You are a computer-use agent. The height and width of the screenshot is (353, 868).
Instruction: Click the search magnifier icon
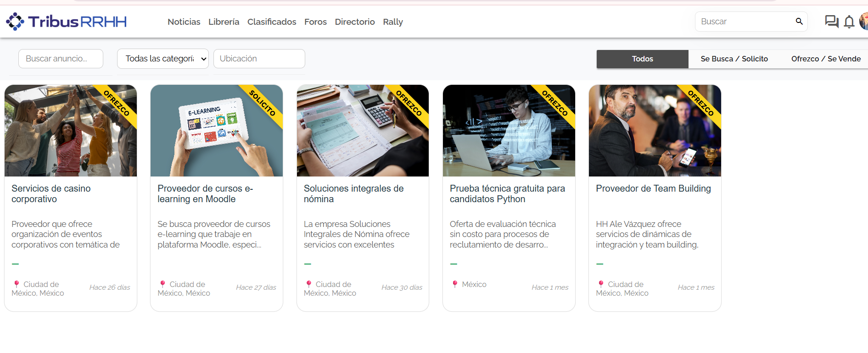click(x=799, y=22)
